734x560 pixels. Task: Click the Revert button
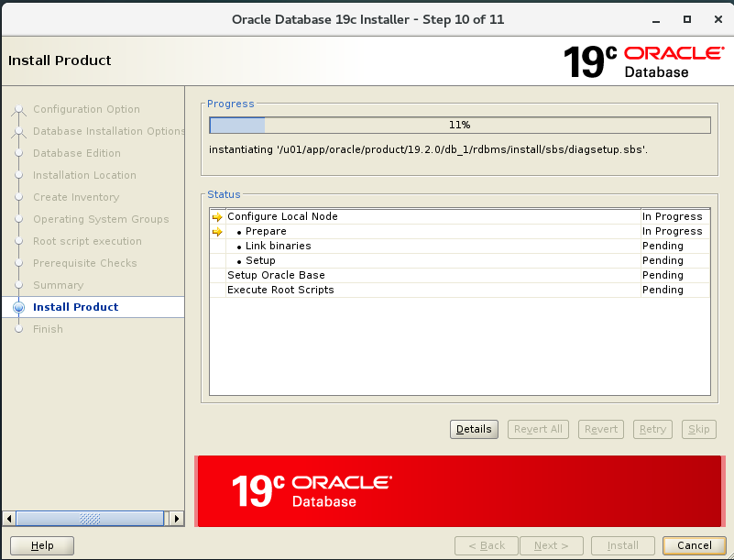pyautogui.click(x=600, y=429)
